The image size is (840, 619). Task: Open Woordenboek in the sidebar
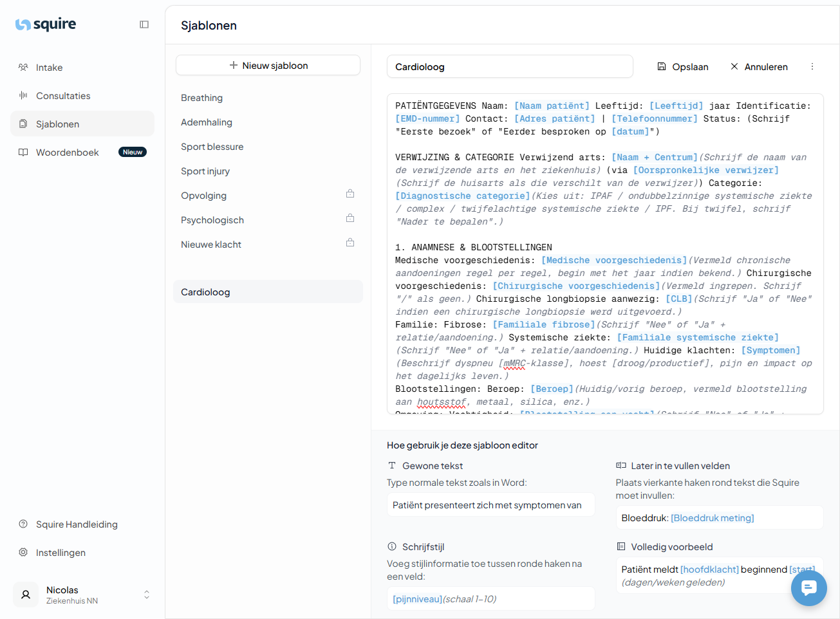(82, 152)
